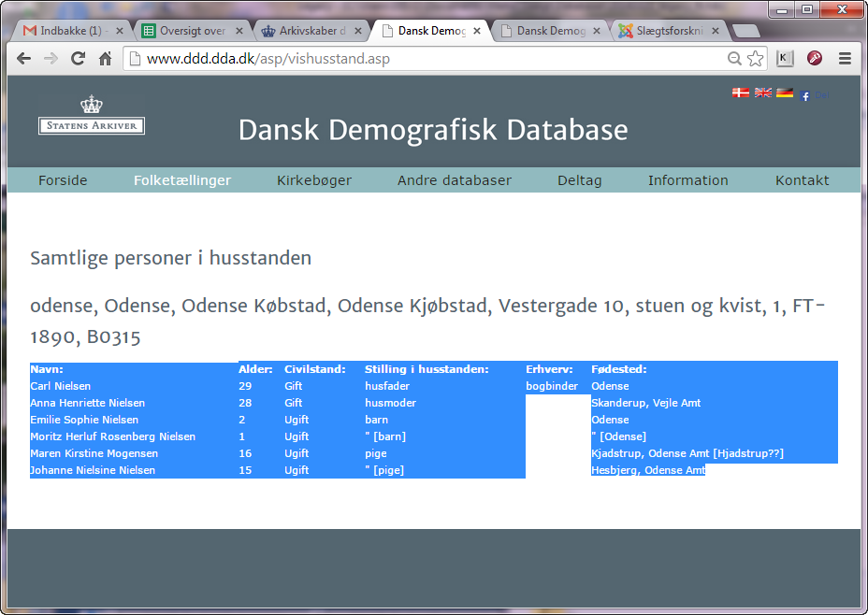Open a new browser tab
The image size is (868, 615).
pos(745,32)
